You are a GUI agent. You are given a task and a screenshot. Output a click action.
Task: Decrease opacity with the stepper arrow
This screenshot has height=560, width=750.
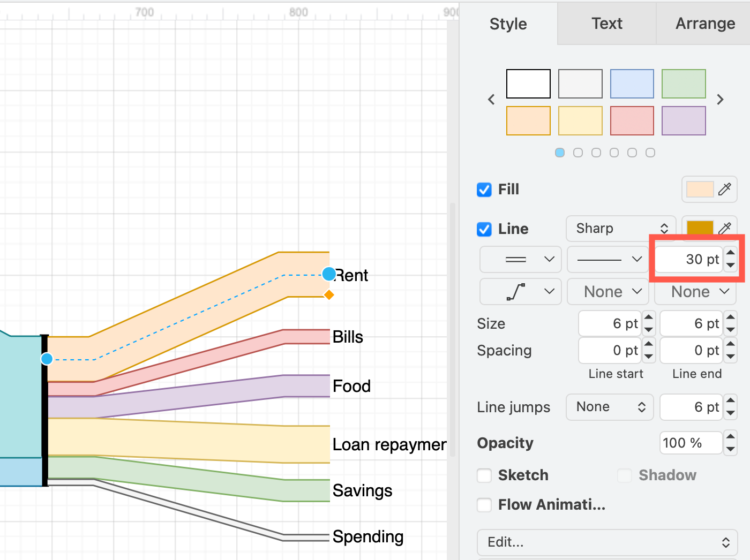[730, 448]
